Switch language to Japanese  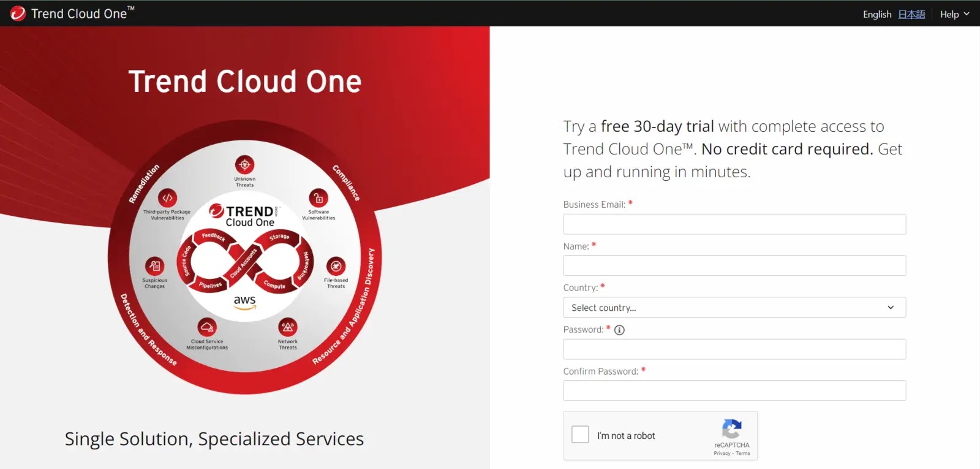point(911,14)
